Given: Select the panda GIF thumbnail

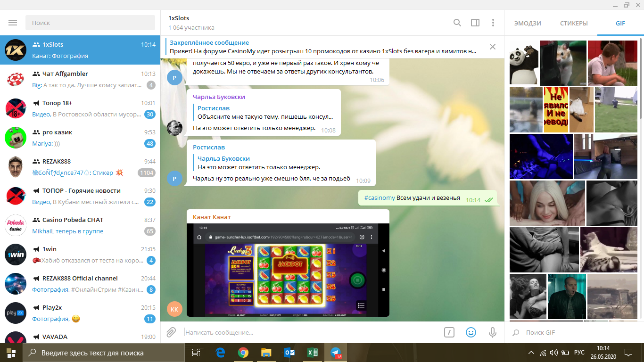Looking at the screenshot, I should click(524, 63).
